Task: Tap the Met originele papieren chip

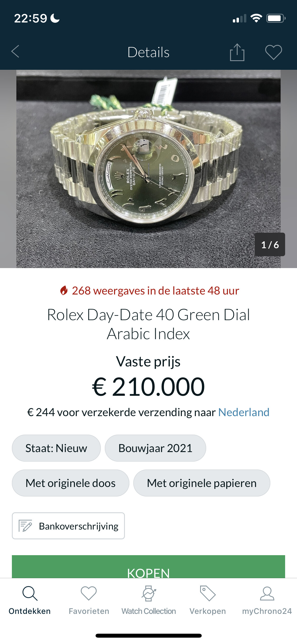Action: point(202,483)
